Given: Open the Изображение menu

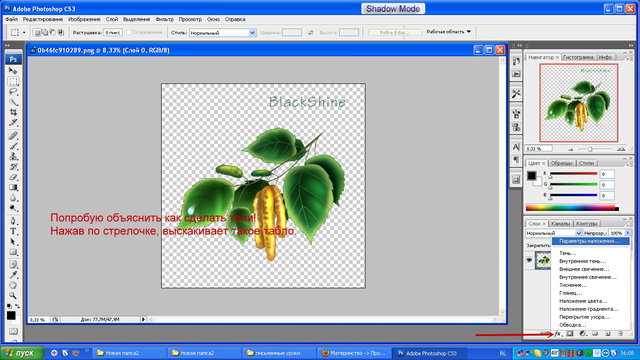Looking at the screenshot, I should (x=84, y=19).
